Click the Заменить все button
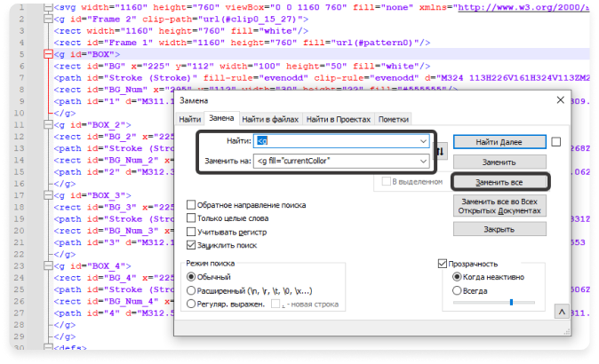 click(499, 182)
